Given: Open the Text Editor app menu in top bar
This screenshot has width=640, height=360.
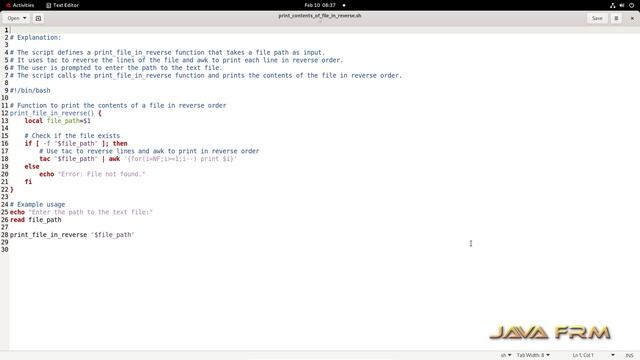Looking at the screenshot, I should pos(62,5).
